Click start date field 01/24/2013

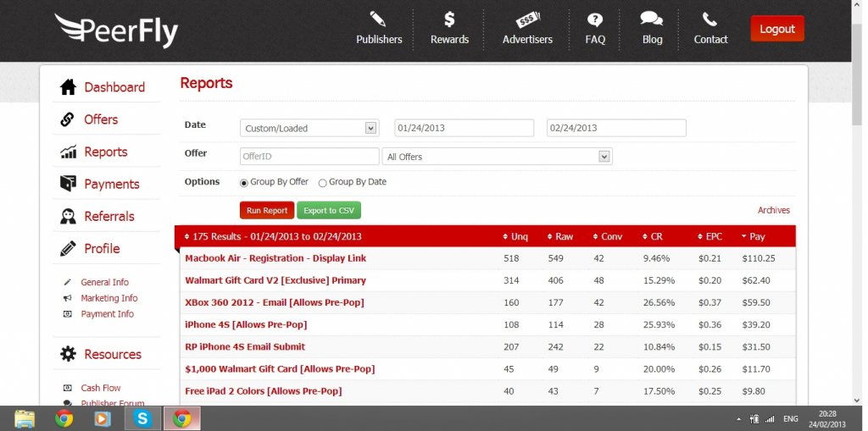tap(464, 128)
